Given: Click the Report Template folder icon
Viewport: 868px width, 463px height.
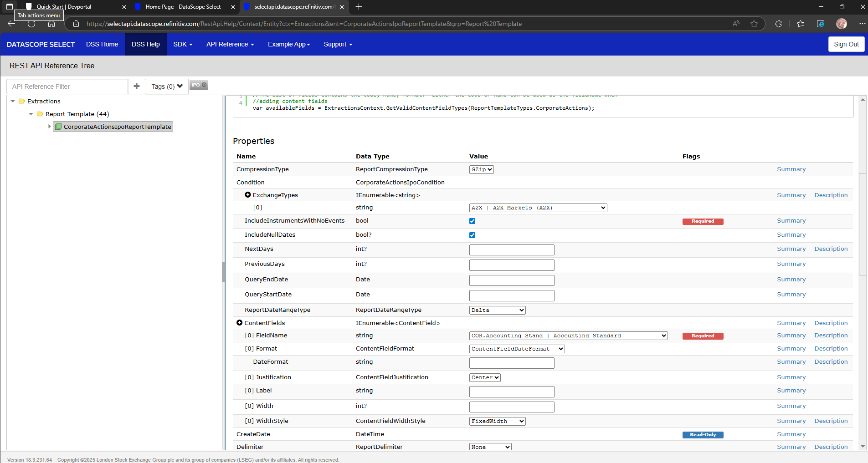Looking at the screenshot, I should (40, 114).
